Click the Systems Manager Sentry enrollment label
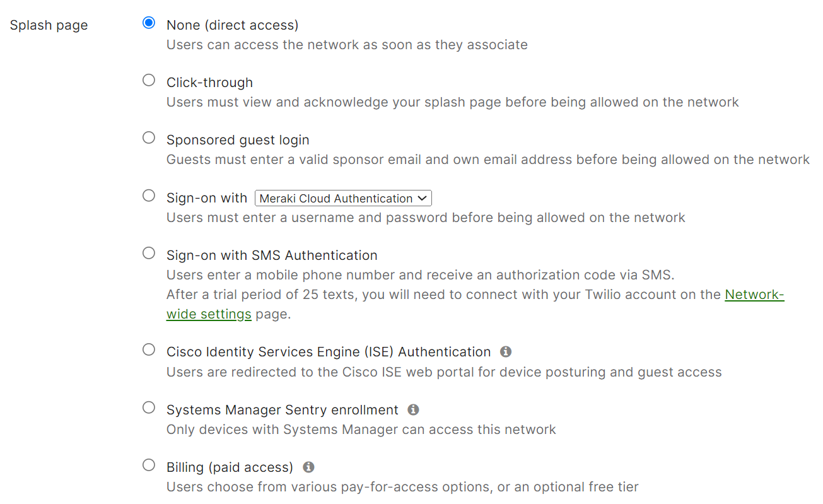Viewport: 823px width, 504px height. [x=282, y=410]
